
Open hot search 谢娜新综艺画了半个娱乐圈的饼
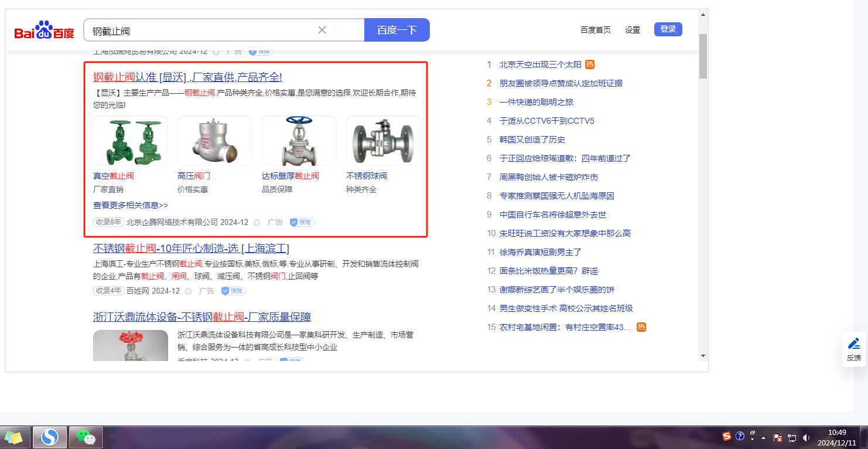pyautogui.click(x=557, y=290)
